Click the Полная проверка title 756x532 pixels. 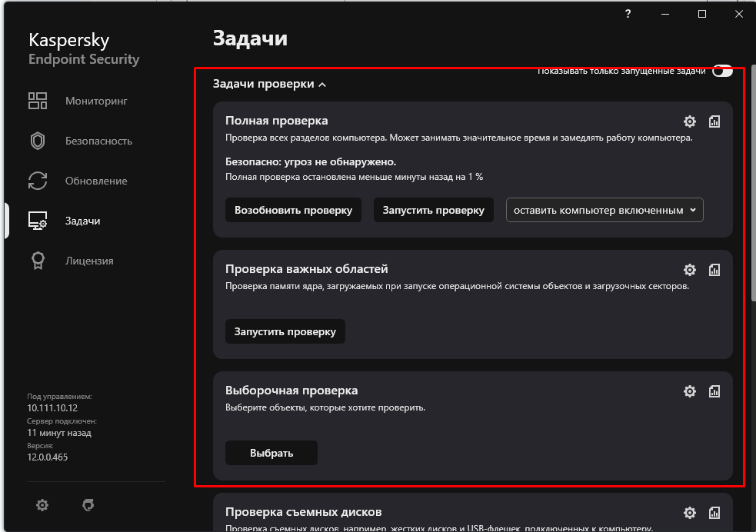click(x=277, y=121)
